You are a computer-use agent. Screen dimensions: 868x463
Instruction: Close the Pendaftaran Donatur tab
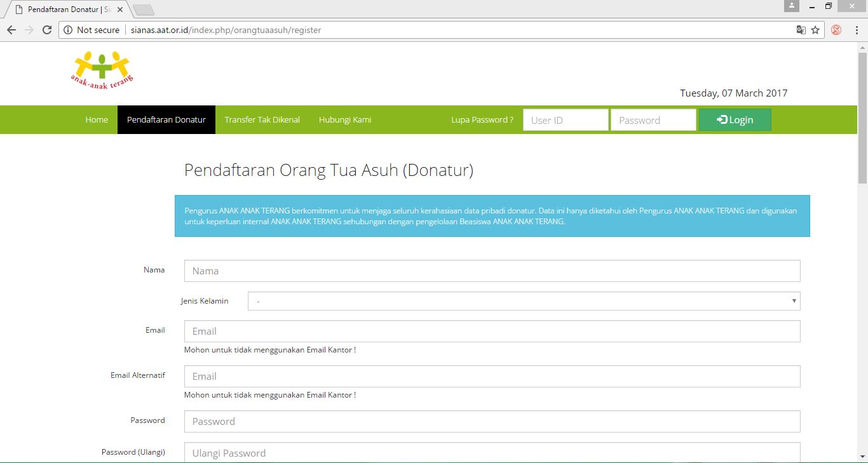[120, 10]
